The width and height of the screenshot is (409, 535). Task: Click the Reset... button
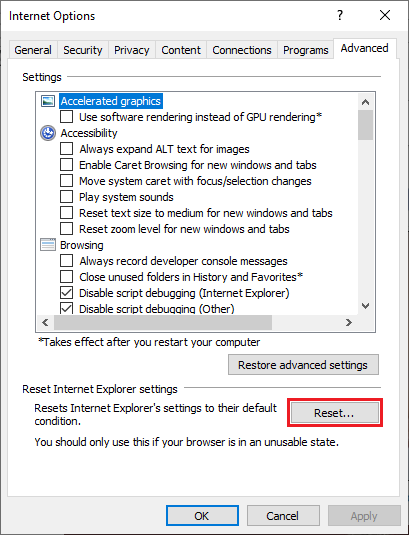[x=335, y=413]
